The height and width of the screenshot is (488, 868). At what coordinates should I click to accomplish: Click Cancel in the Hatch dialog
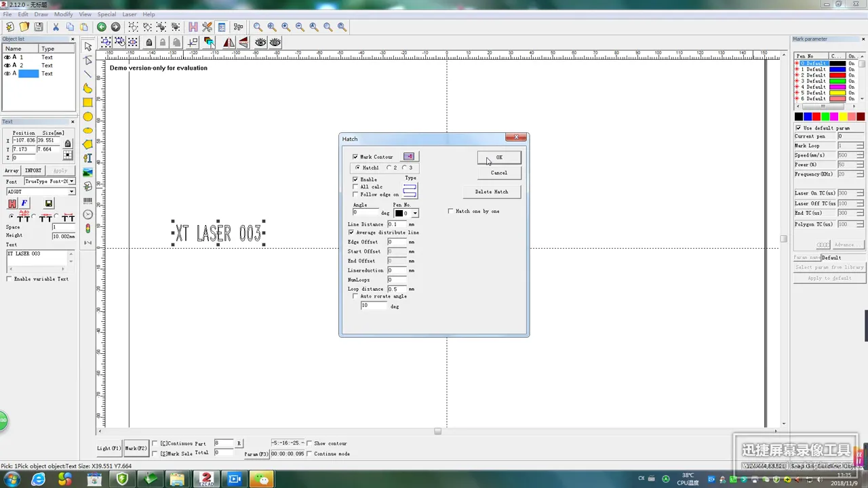(499, 173)
